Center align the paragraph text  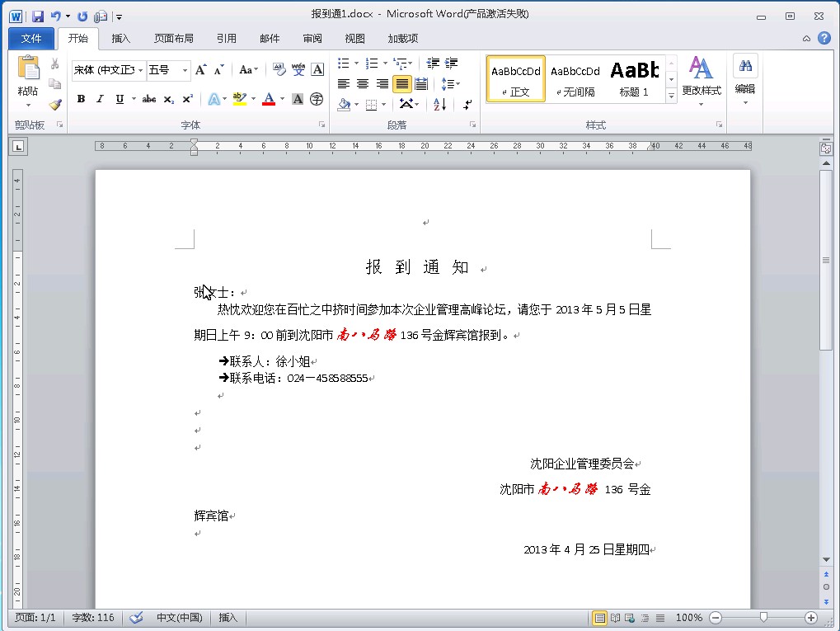click(363, 84)
